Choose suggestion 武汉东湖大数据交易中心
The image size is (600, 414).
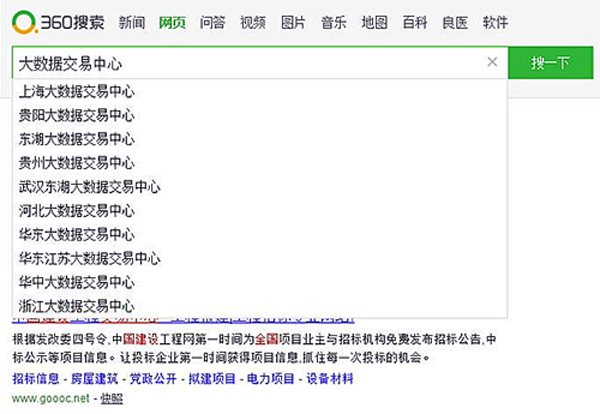click(x=260, y=187)
